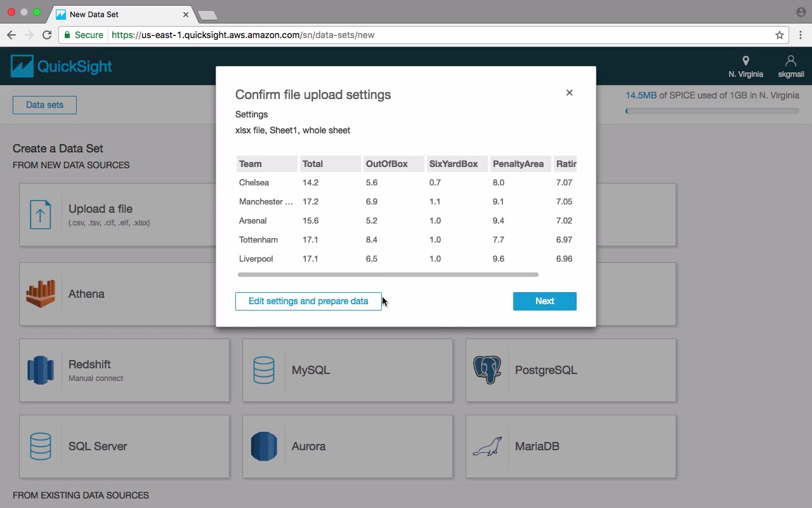The image size is (812, 508).
Task: Select the MySQL database icon
Action: 264,370
